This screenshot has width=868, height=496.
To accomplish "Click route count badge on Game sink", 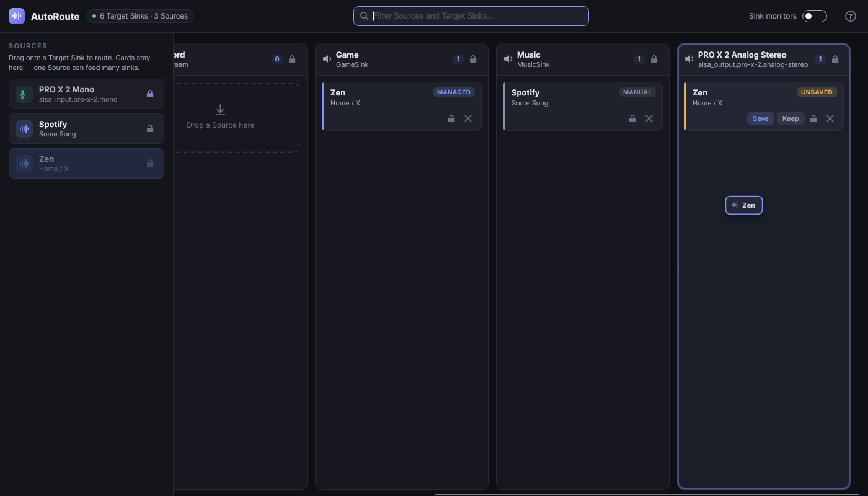I will click(458, 59).
